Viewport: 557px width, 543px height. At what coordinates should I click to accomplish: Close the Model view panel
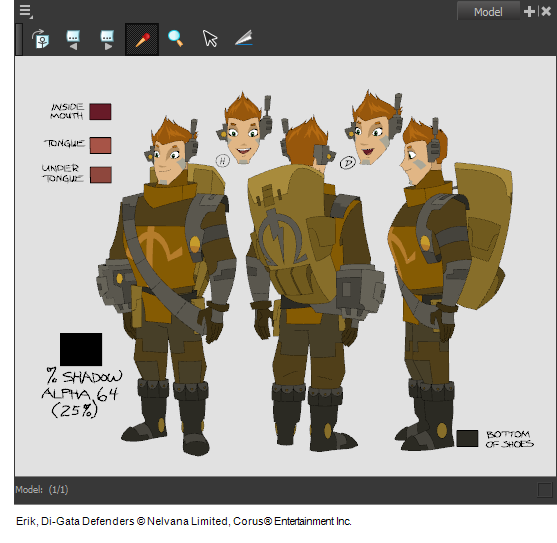click(546, 11)
